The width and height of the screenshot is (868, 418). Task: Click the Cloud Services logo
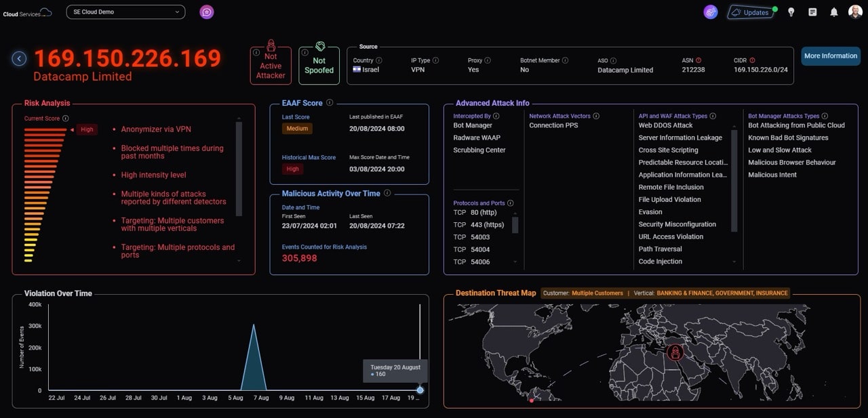(27, 13)
